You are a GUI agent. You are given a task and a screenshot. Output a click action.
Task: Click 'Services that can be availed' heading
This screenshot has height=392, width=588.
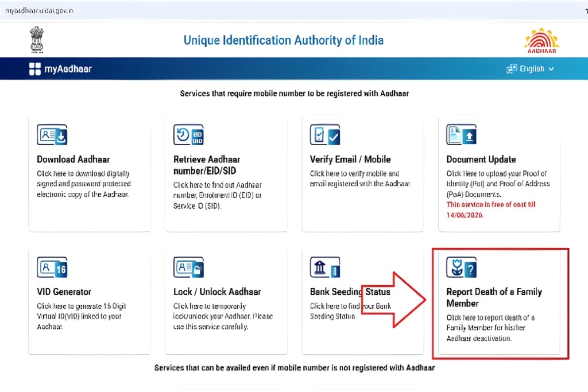click(x=295, y=368)
